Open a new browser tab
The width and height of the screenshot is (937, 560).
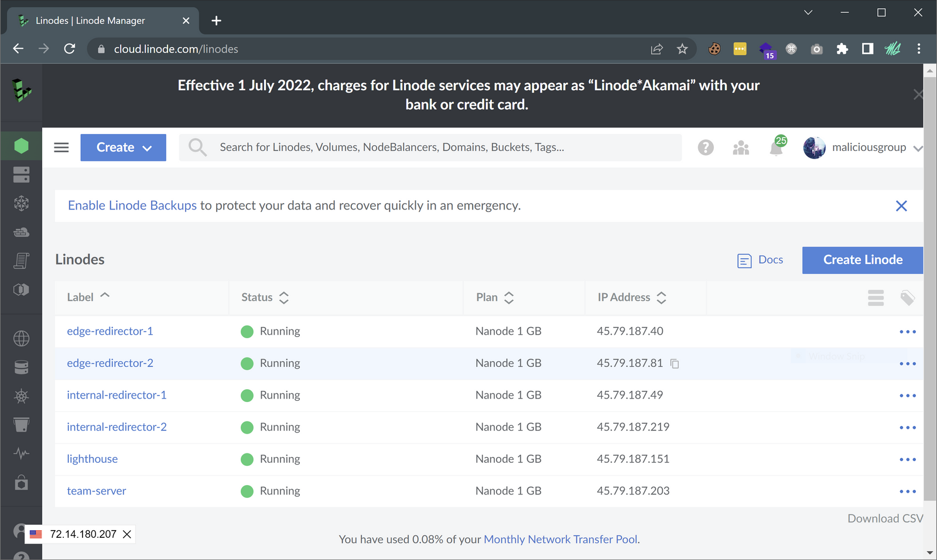217,20
